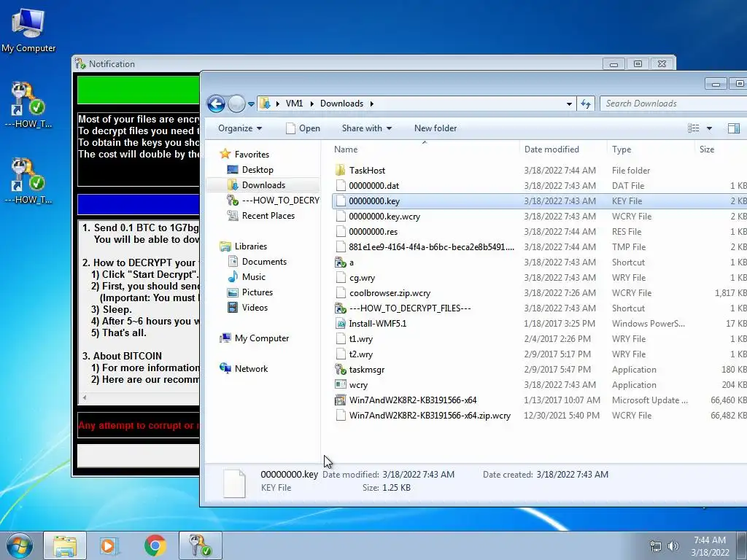The height and width of the screenshot is (560, 747).
Task: Expand view options dropdown arrow
Action: pyautogui.click(x=709, y=128)
